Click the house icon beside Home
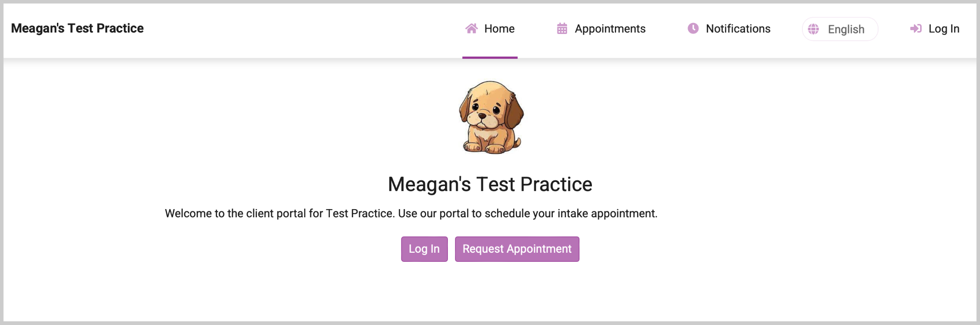Screen dimensions: 980x325 [x=471, y=29]
